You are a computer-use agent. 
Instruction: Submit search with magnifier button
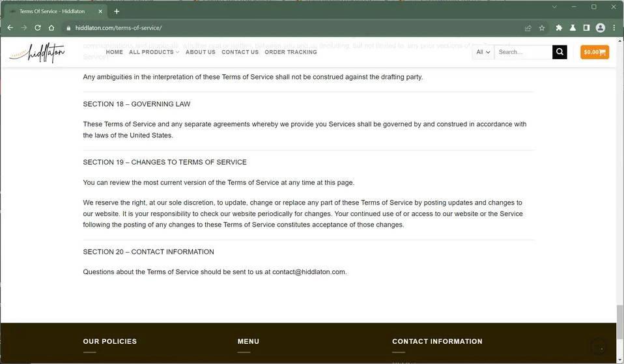click(x=560, y=52)
